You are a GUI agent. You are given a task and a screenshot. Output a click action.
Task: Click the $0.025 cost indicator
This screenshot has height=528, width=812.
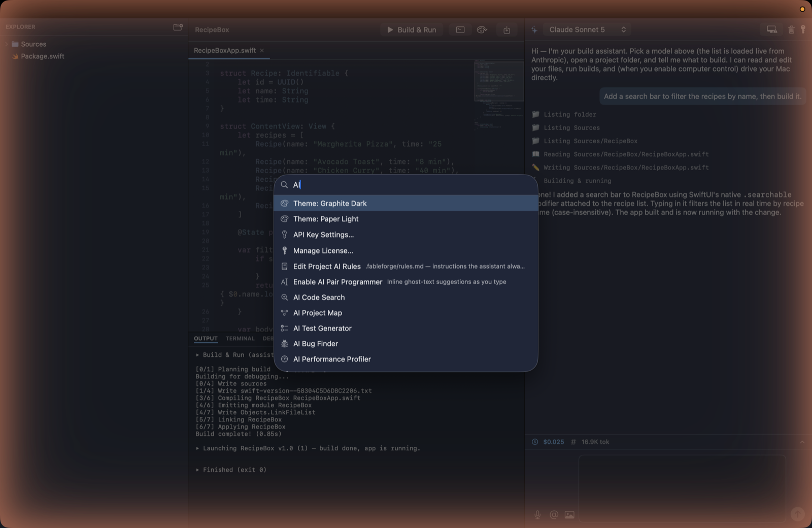[548, 442]
